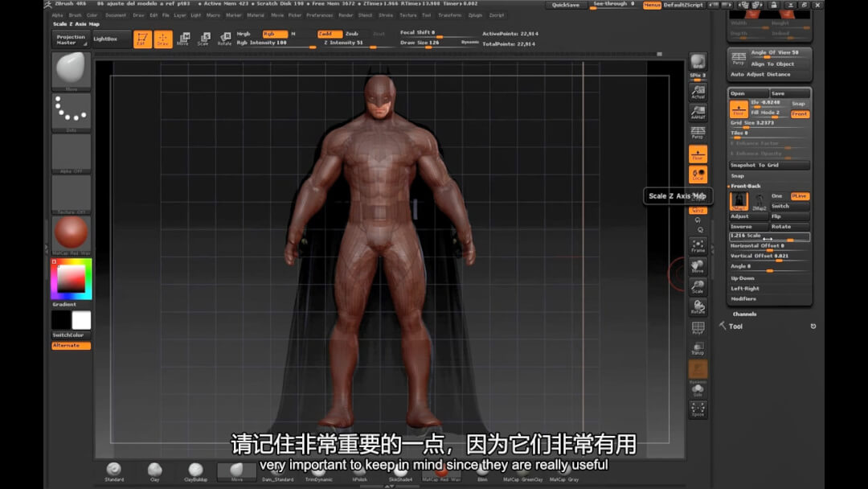
Task: Activate Draw mode icon in top shelf
Action: [x=162, y=39]
